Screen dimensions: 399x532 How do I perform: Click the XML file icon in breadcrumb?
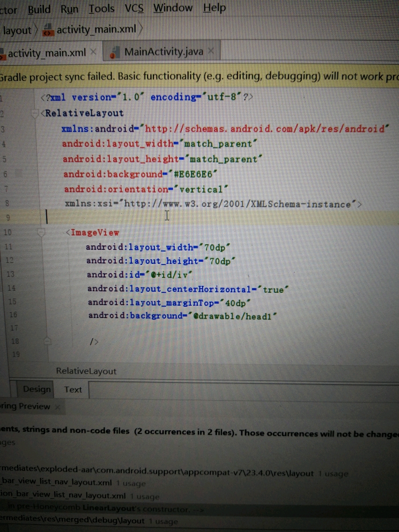click(48, 30)
